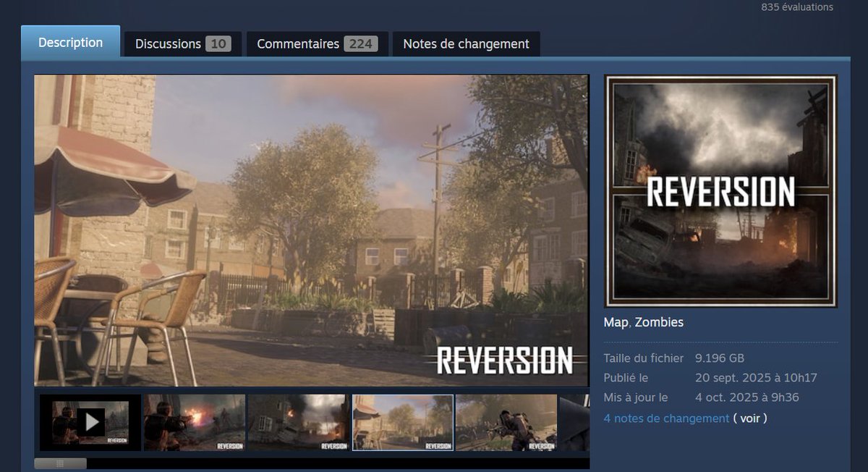Click the Publié le label
The image size is (868, 472).
pyautogui.click(x=626, y=378)
